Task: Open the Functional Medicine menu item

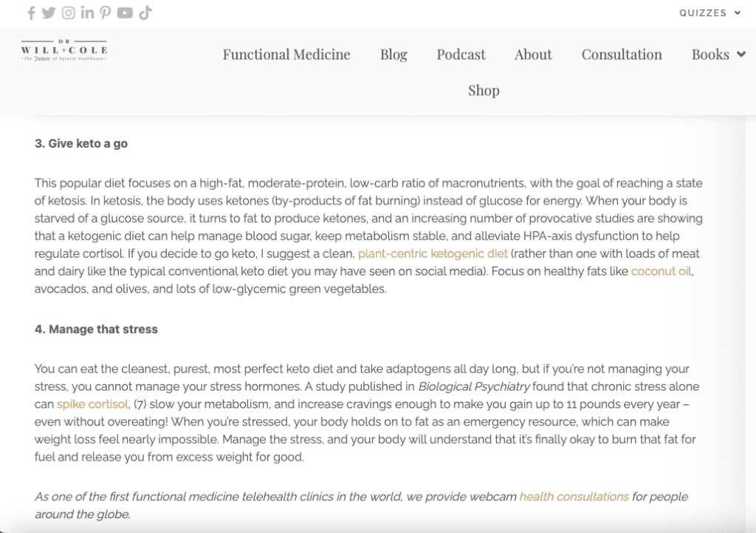Action: [286, 55]
